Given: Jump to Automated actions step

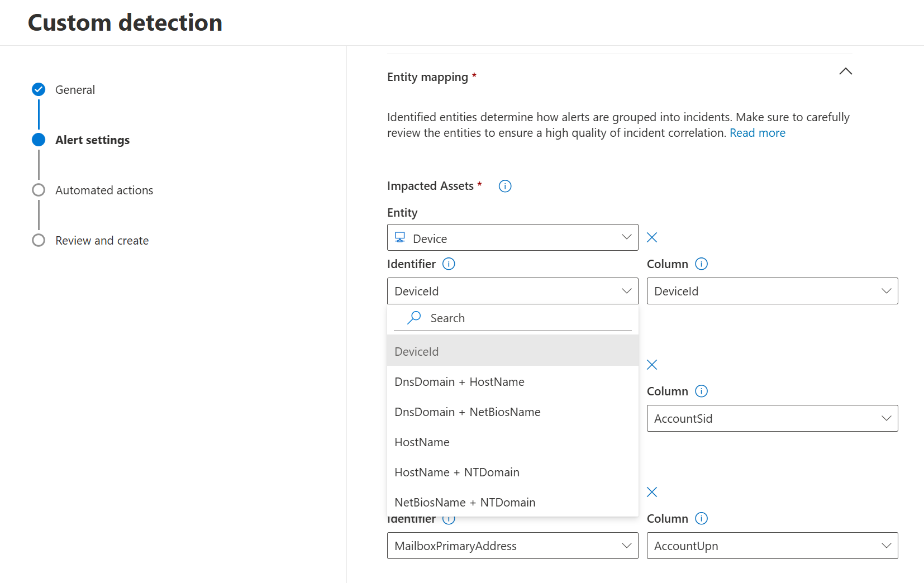Looking at the screenshot, I should pos(104,190).
